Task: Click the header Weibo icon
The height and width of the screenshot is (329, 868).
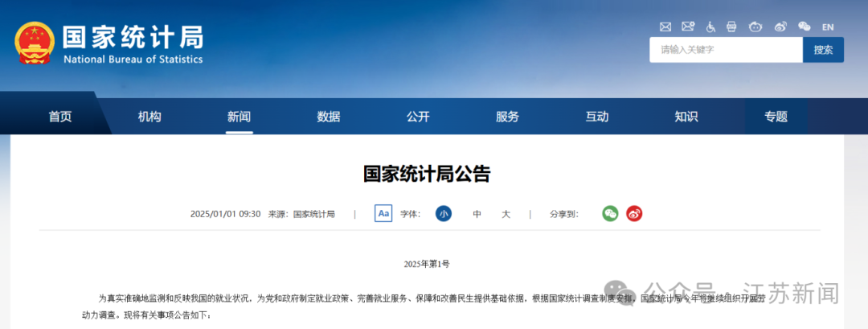Action: coord(780,27)
